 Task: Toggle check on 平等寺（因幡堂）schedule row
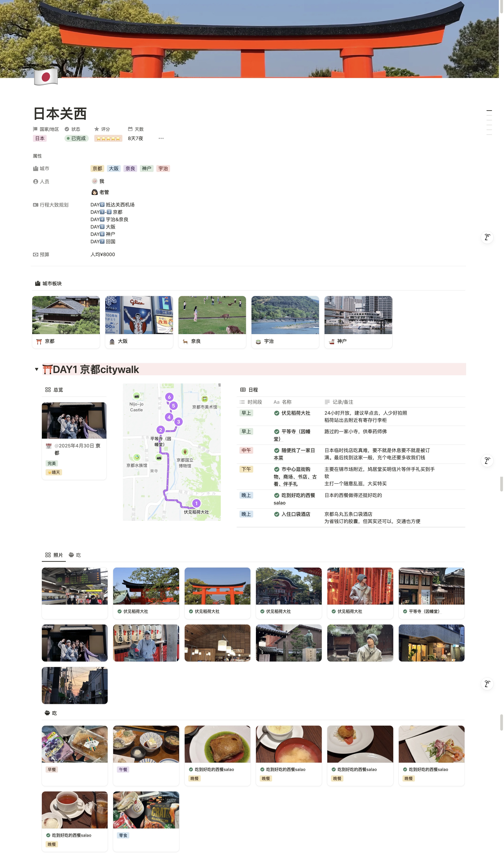276,431
